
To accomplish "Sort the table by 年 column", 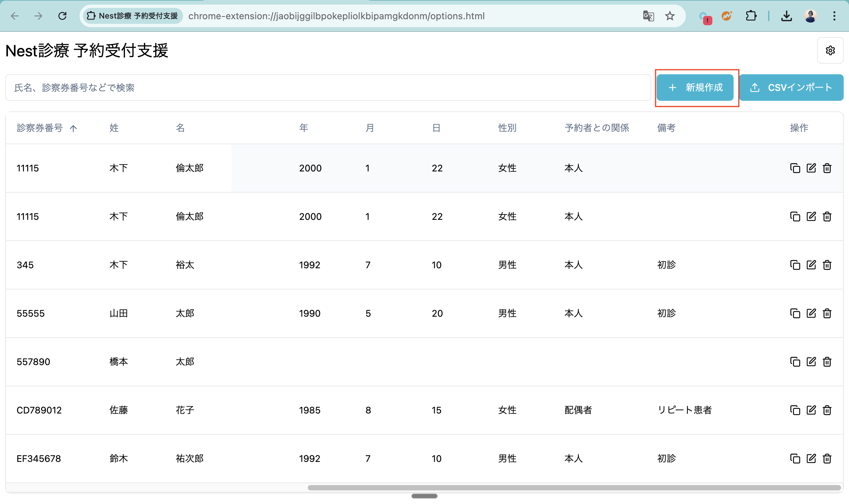I will click(x=303, y=128).
